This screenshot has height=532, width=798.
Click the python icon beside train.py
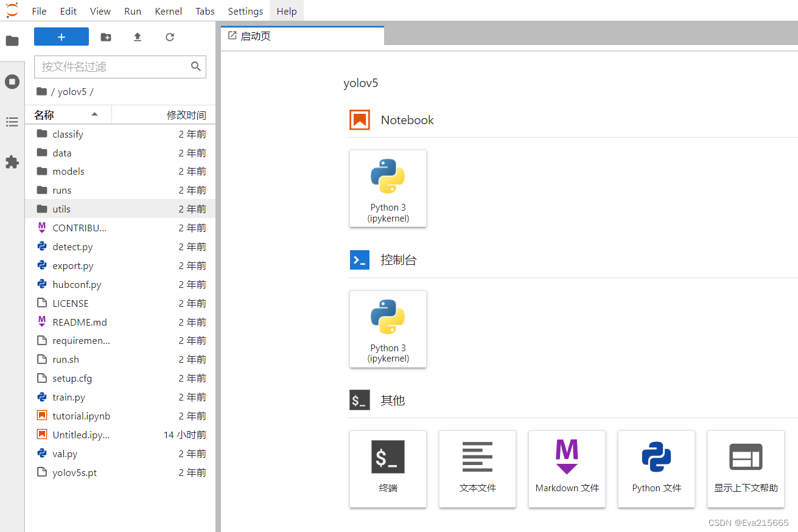coord(42,397)
